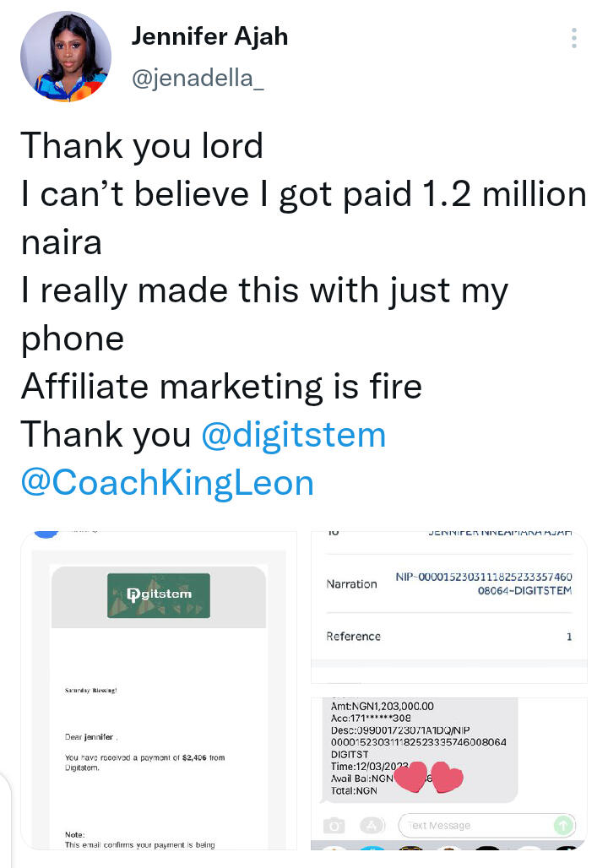The height and width of the screenshot is (868, 608).
Task: Click the Reference row in the receipt
Action: click(x=448, y=637)
